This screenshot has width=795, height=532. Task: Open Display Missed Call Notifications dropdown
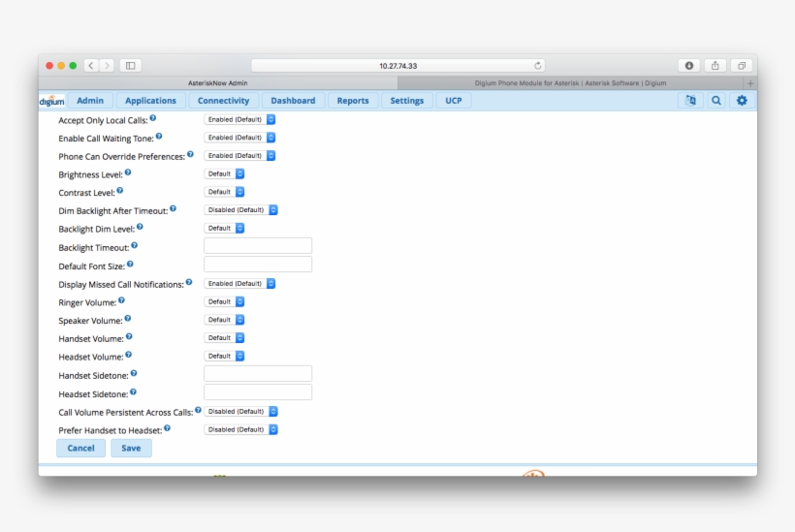[x=239, y=284]
